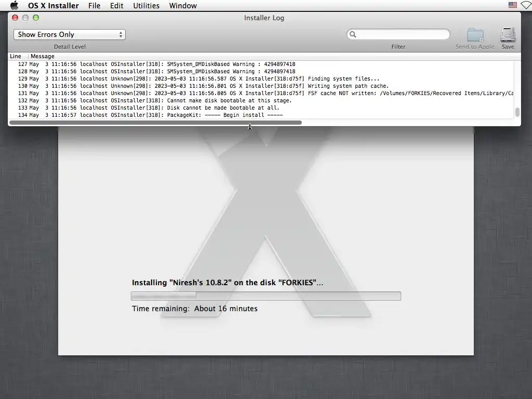Click the Wi-Fi status icon
The image size is (532, 399).
coord(526,5)
